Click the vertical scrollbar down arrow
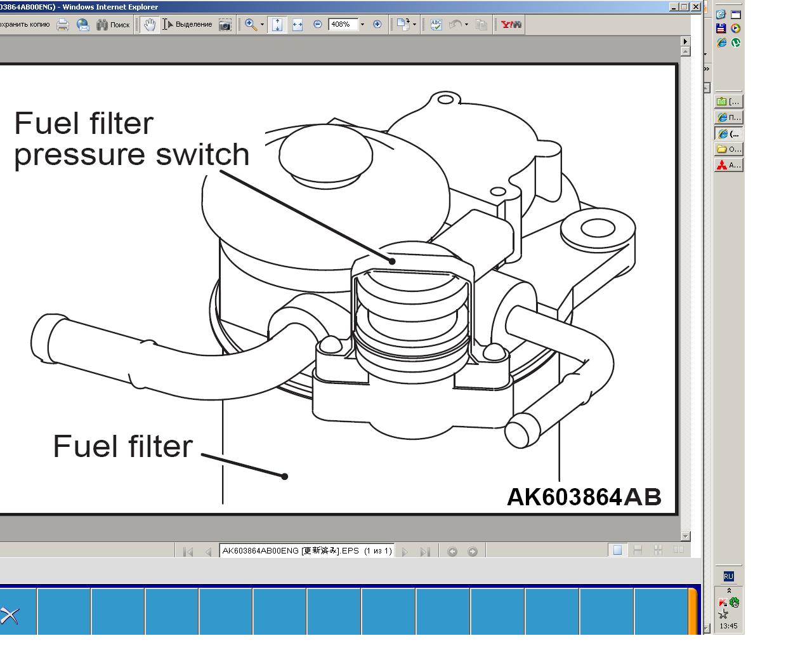This screenshot has height=650, width=812. 685,536
